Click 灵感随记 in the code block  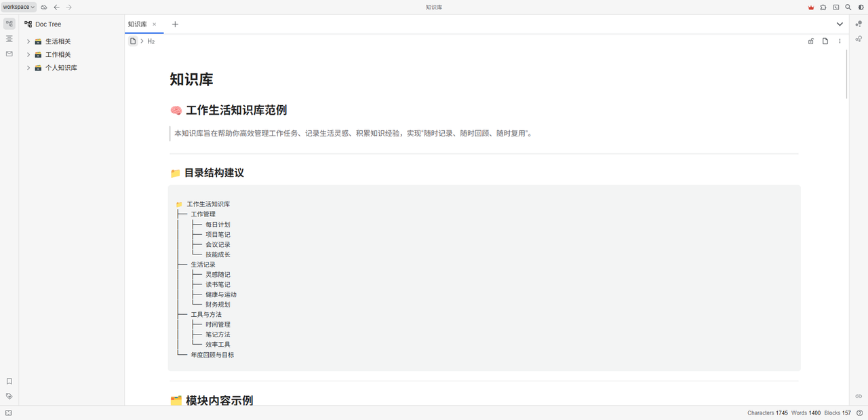click(218, 275)
